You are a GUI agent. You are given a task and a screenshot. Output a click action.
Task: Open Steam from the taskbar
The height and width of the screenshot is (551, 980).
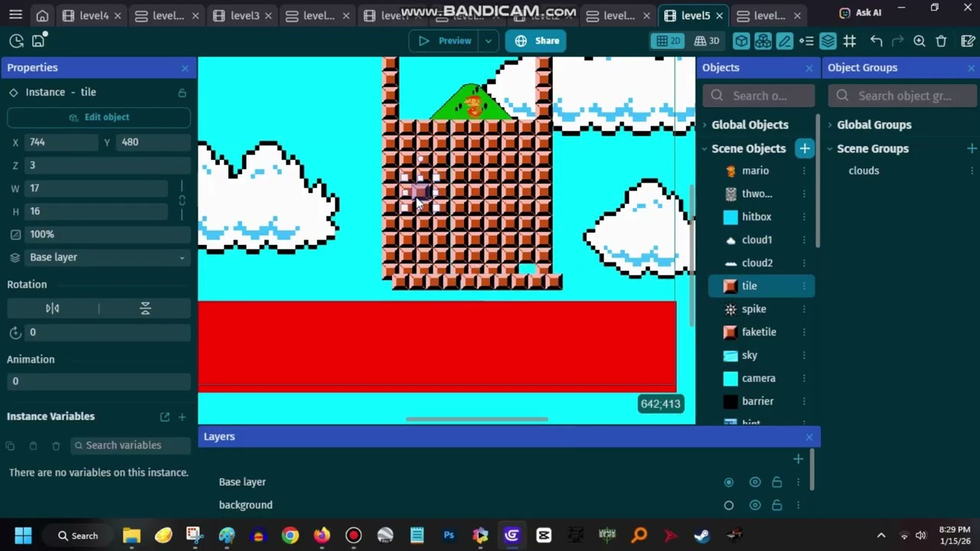[702, 535]
